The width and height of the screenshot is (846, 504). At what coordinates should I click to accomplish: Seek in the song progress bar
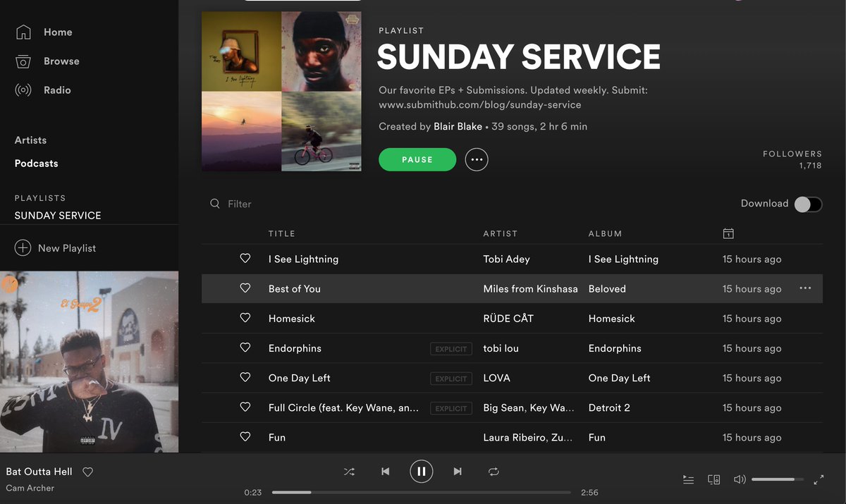click(422, 492)
